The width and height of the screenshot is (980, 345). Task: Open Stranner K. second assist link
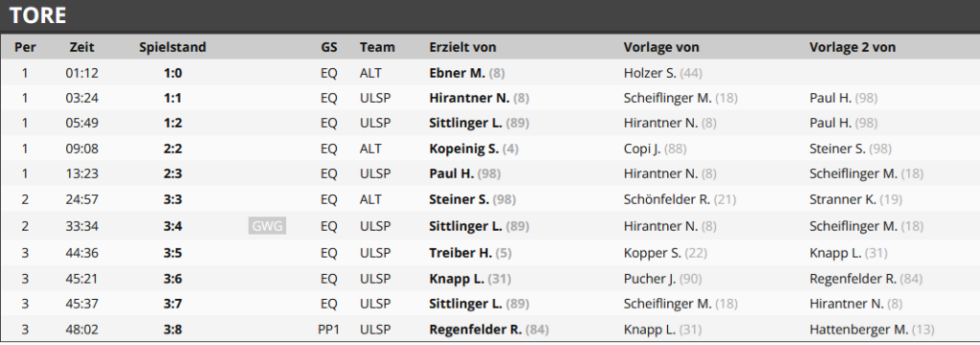coord(842,199)
